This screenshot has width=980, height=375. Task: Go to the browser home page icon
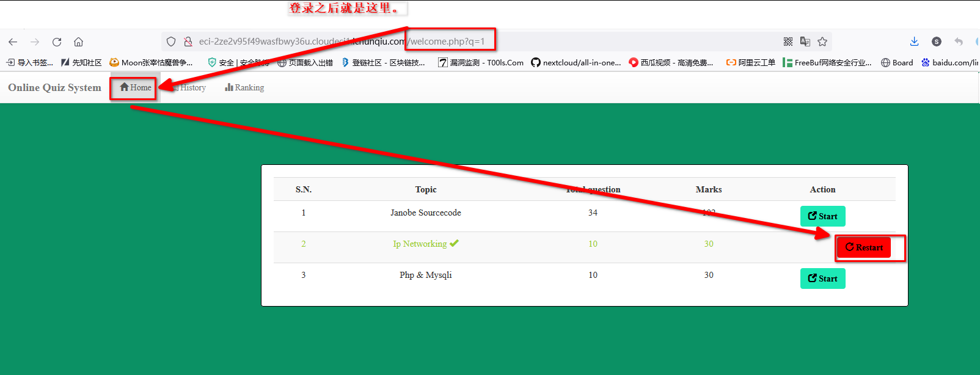pos(78,42)
